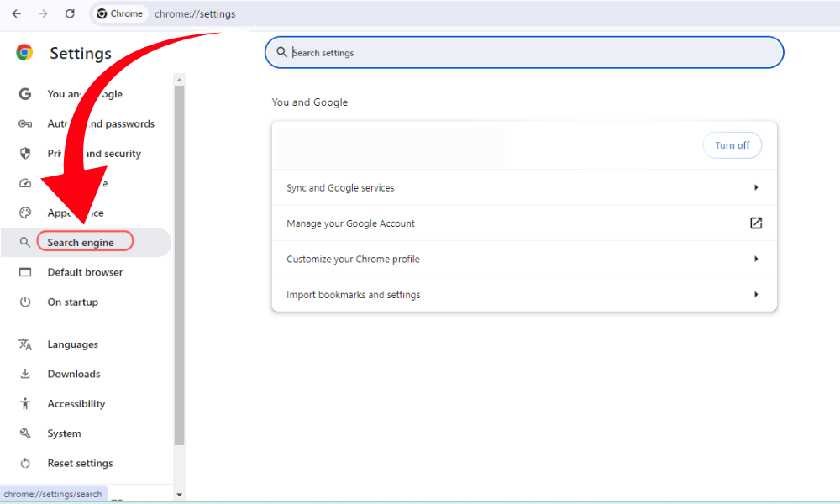
Task: Open Default browser settings
Action: 85,272
